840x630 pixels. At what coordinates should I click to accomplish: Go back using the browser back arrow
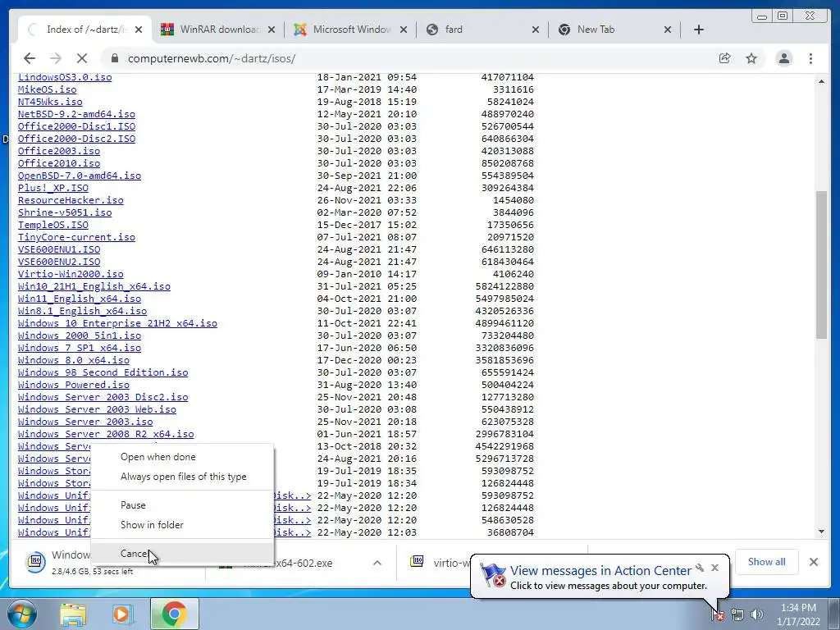coord(30,58)
